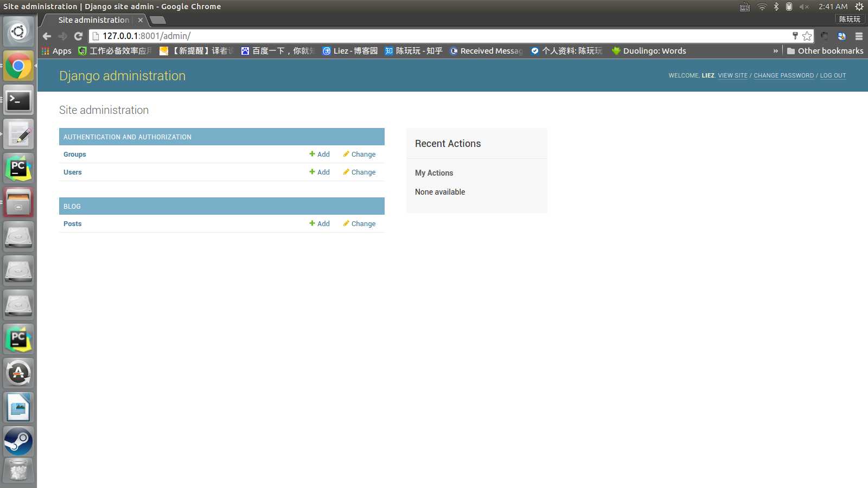Open the Received Messages bookmark

(486, 51)
